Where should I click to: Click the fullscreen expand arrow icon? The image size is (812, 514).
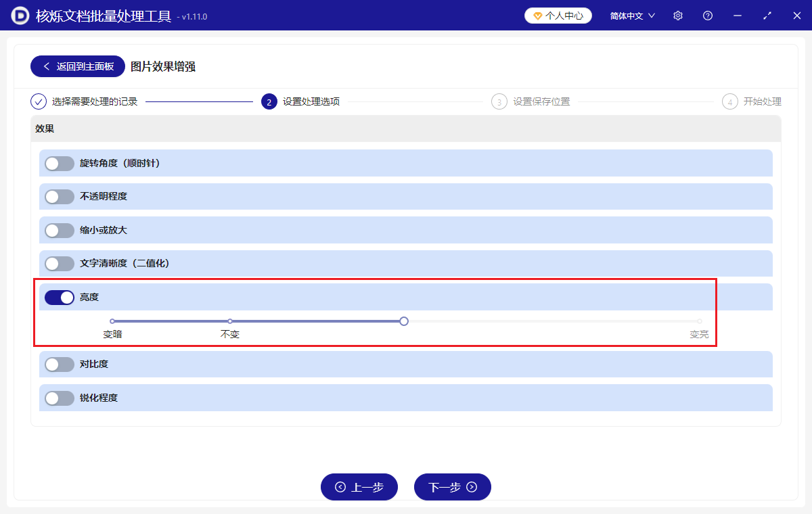point(767,15)
